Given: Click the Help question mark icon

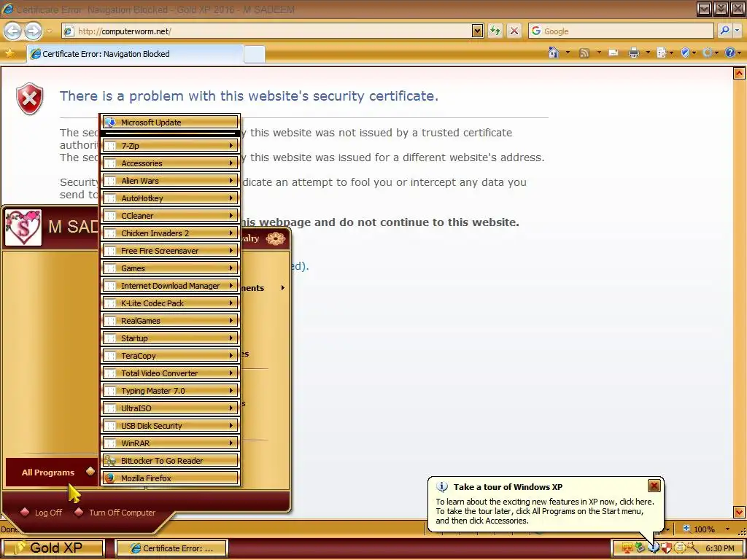Looking at the screenshot, I should [729, 52].
